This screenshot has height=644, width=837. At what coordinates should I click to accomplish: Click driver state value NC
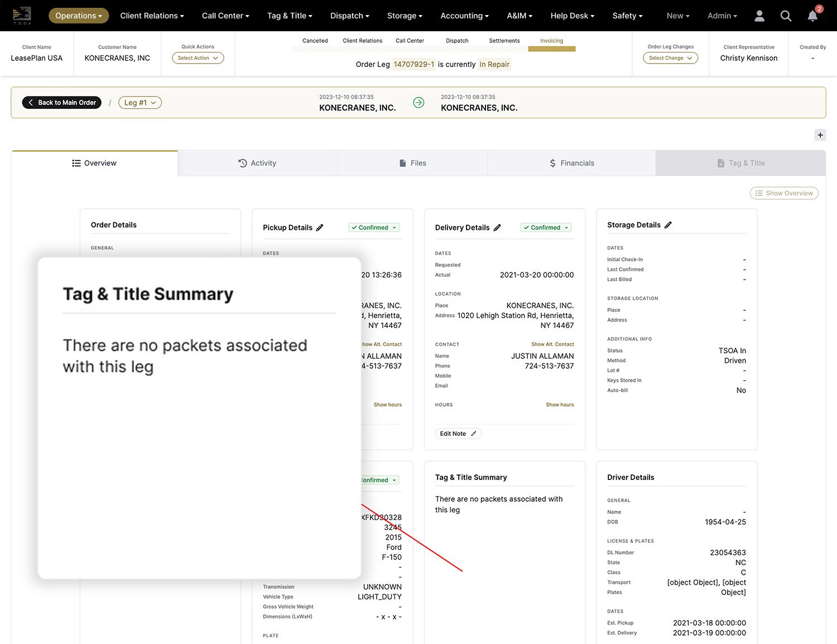point(740,563)
